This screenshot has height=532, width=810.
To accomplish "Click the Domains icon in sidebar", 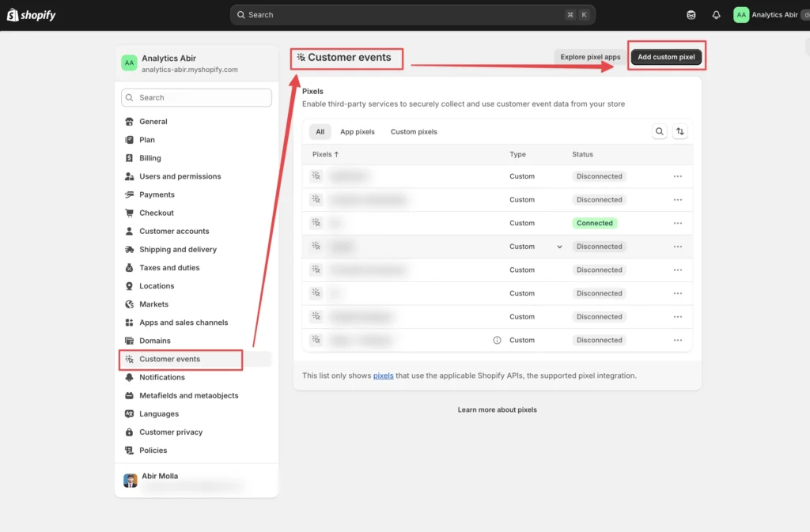I will click(x=129, y=341).
